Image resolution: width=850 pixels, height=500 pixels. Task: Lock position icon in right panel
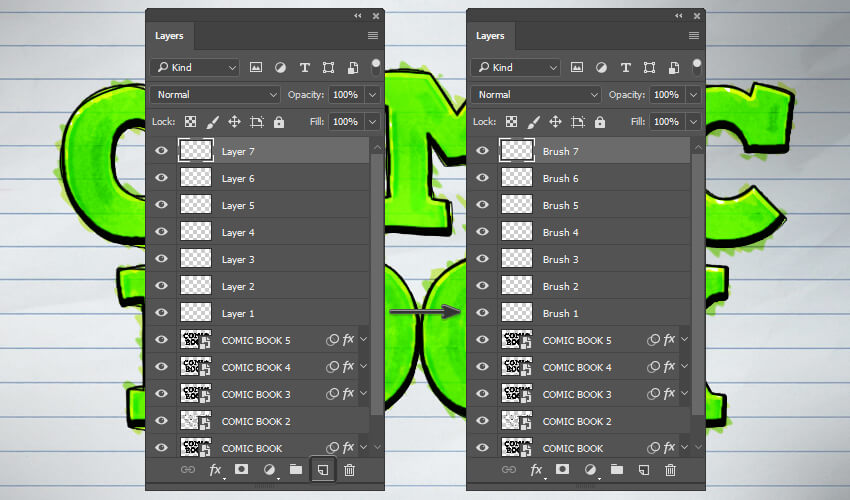(555, 121)
